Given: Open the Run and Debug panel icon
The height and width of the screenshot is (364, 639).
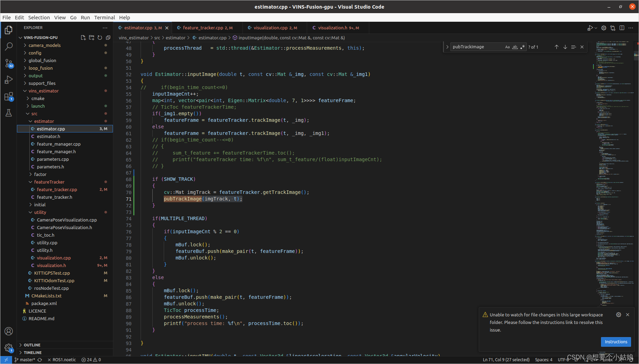Looking at the screenshot, I should tap(9, 80).
